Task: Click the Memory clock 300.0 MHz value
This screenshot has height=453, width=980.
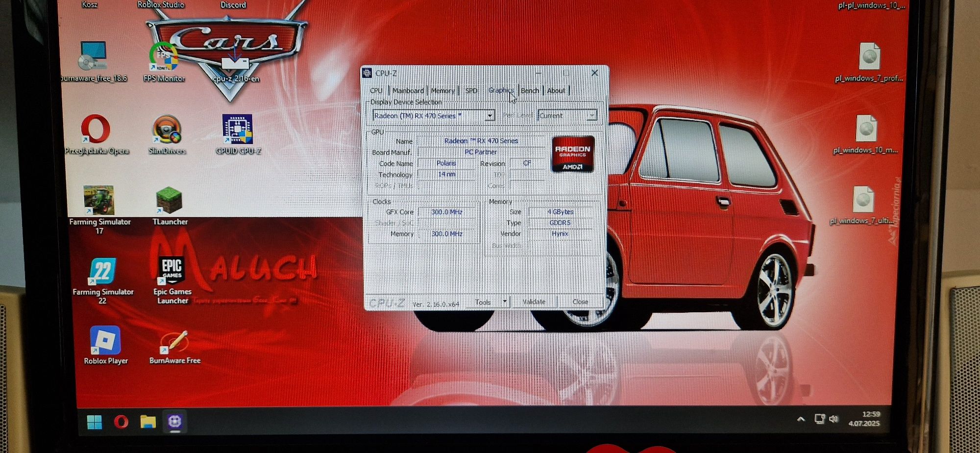Action: point(446,234)
